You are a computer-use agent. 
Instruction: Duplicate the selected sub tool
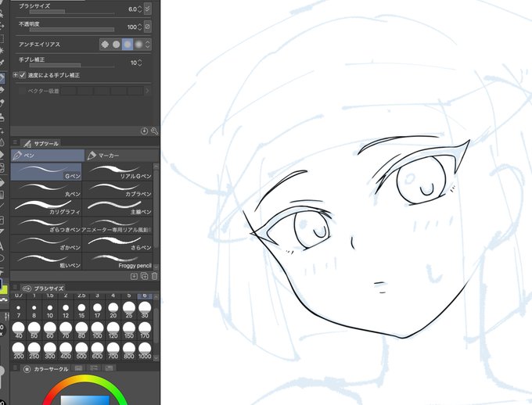click(x=144, y=276)
